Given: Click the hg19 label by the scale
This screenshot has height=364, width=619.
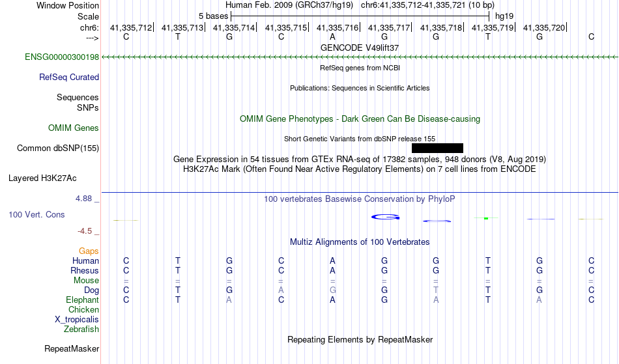Looking at the screenshot, I should pos(504,16).
